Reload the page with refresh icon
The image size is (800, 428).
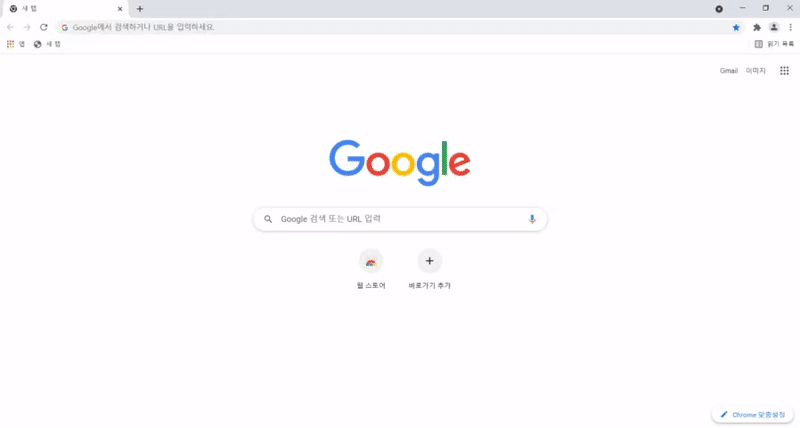coord(44,27)
